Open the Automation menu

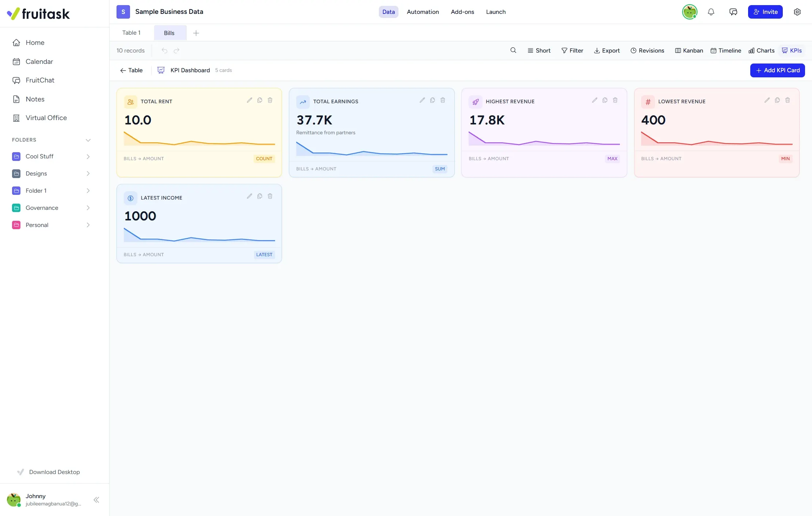click(423, 12)
